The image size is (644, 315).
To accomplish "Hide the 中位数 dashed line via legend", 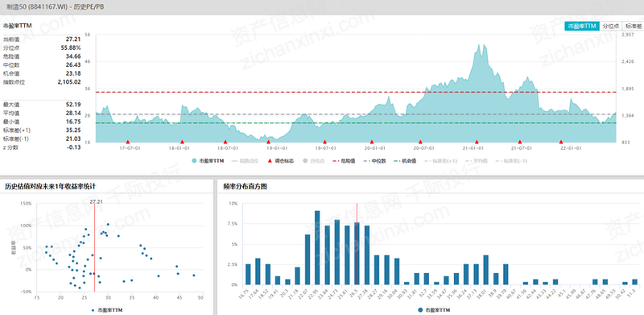I will [x=374, y=161].
